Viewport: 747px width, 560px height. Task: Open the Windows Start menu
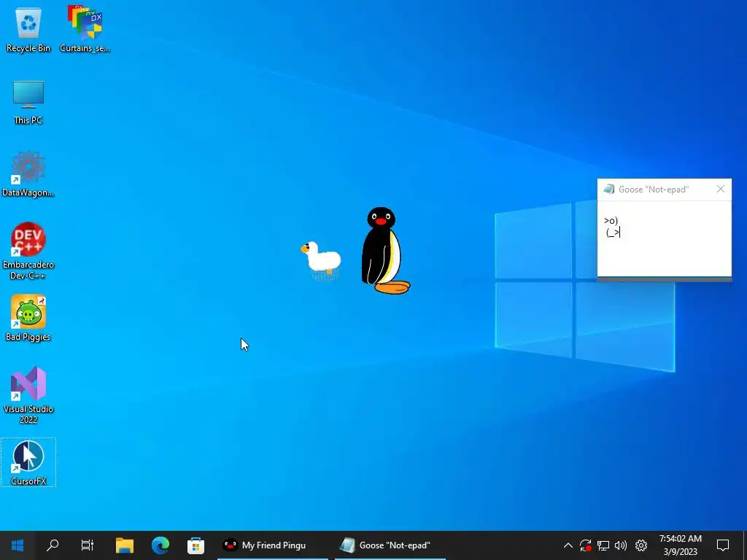[x=18, y=545]
